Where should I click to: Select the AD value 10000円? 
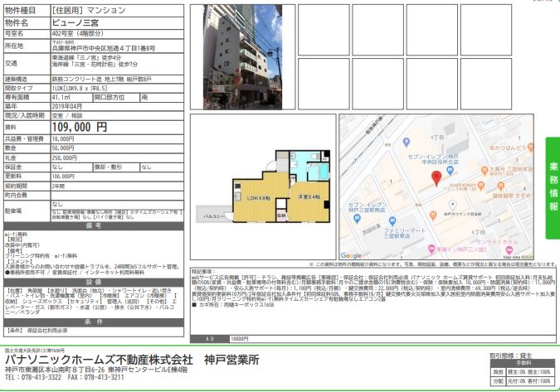tap(239, 339)
